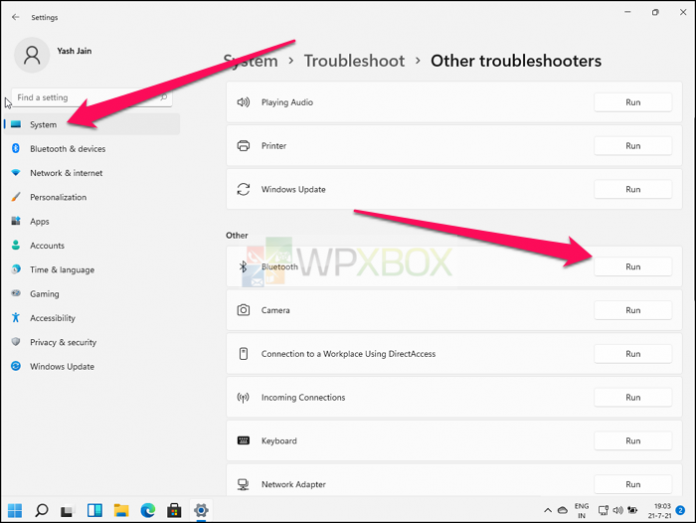Image resolution: width=696 pixels, height=523 pixels.
Task: Run the Camera troubleshooter
Action: pos(633,310)
